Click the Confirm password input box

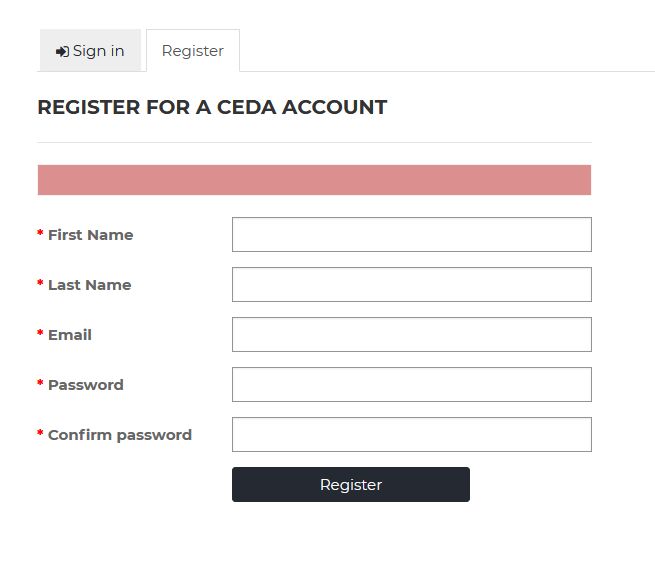click(x=411, y=435)
